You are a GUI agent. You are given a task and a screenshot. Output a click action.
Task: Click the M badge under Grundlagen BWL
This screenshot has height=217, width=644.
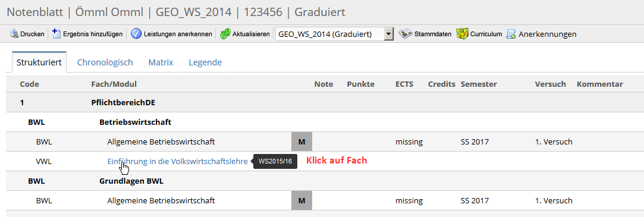point(302,201)
